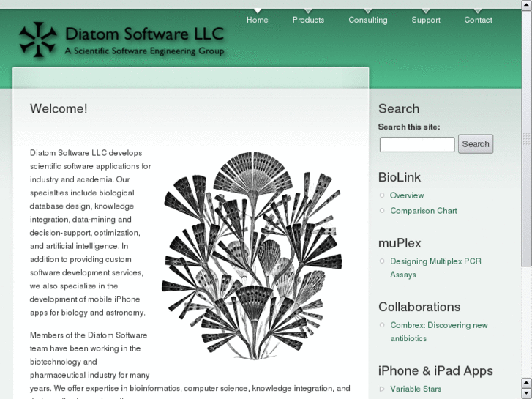The width and height of the screenshot is (532, 399).
Task: Click the BioLink sidebar heading
Action: coord(400,177)
